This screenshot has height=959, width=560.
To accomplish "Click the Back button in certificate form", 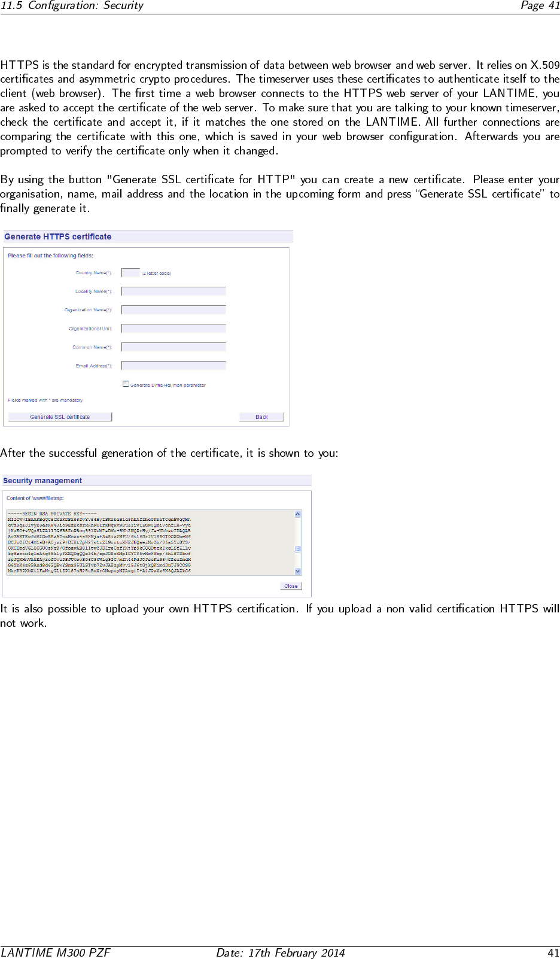I will 261,417.
